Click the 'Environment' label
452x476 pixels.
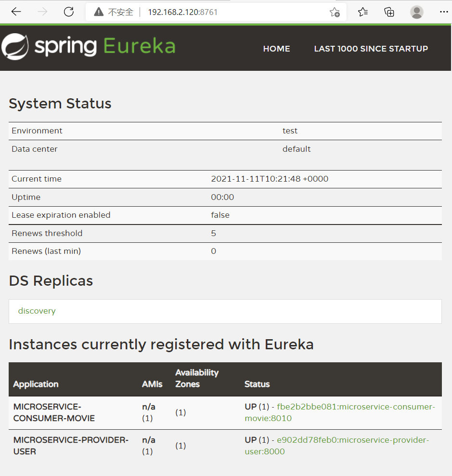[x=37, y=131]
